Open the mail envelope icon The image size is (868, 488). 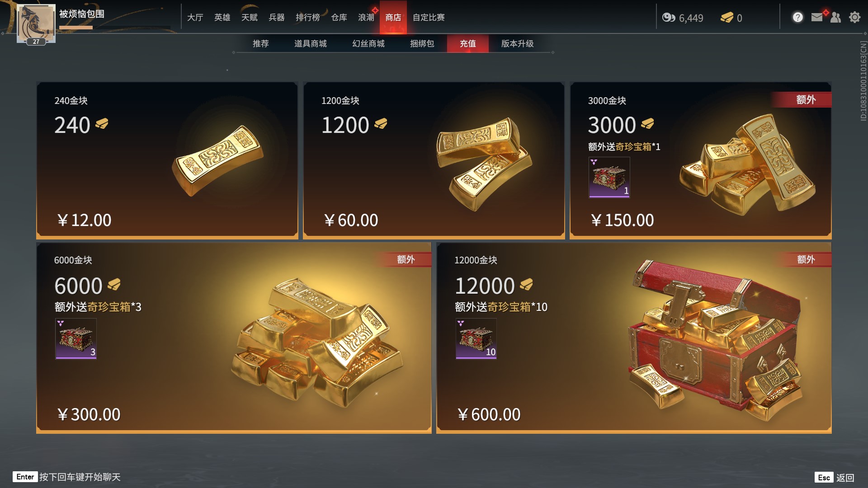point(817,17)
